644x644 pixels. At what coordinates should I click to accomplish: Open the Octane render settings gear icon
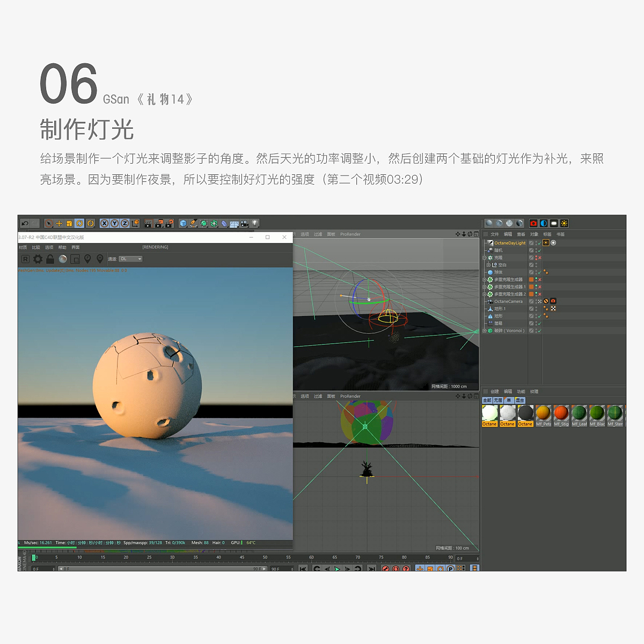click(38, 259)
